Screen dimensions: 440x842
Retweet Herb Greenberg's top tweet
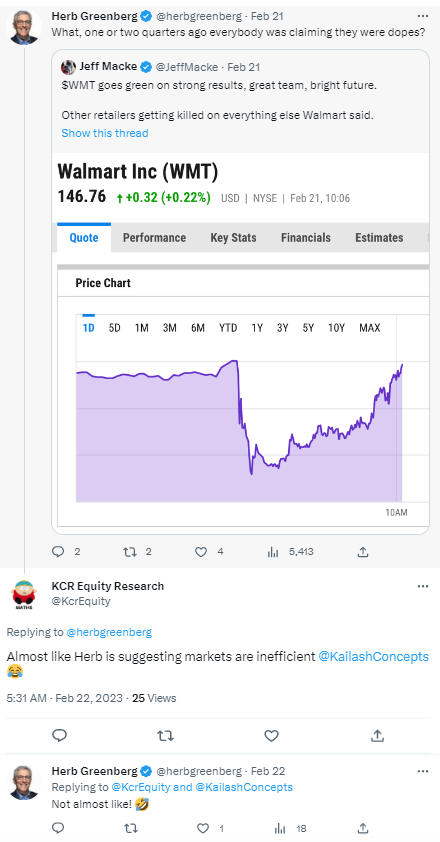coord(130,551)
